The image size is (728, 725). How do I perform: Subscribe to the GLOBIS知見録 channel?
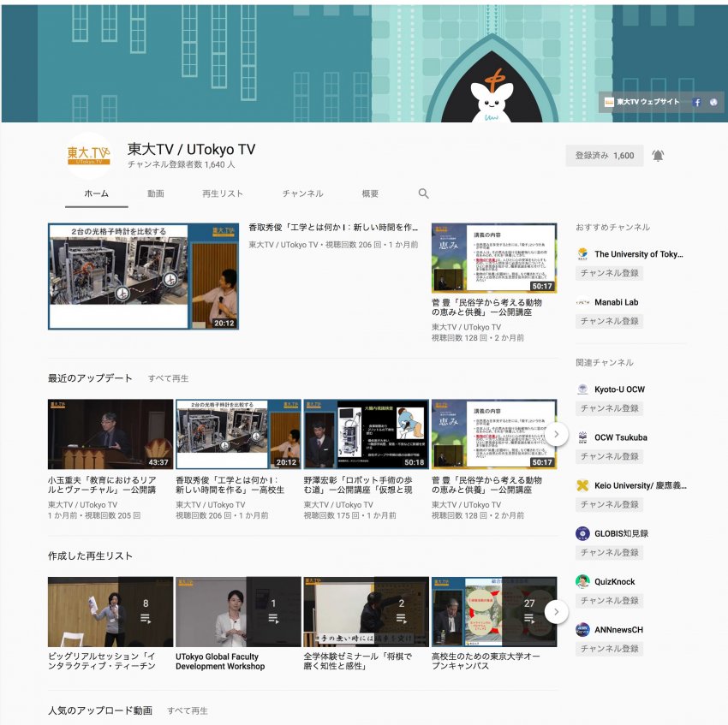coord(609,552)
